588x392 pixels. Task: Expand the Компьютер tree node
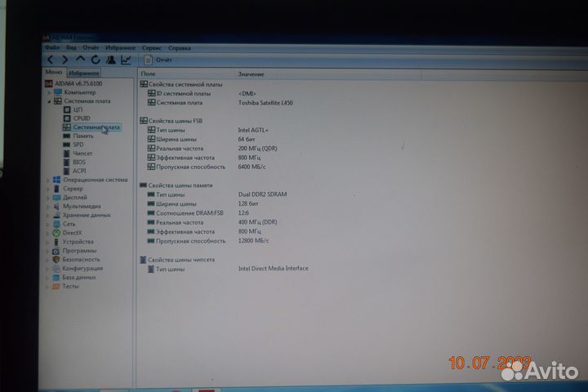(x=49, y=92)
